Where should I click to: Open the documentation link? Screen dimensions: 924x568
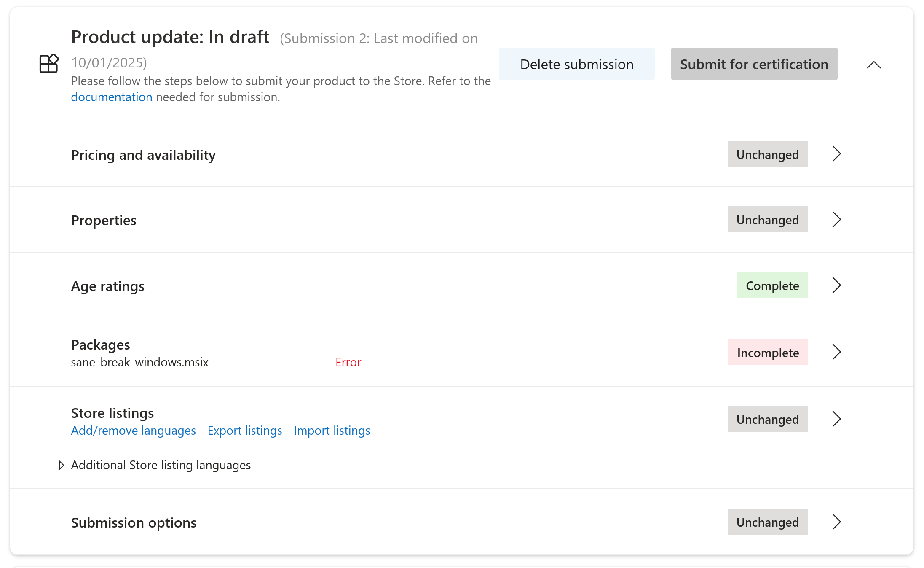111,97
